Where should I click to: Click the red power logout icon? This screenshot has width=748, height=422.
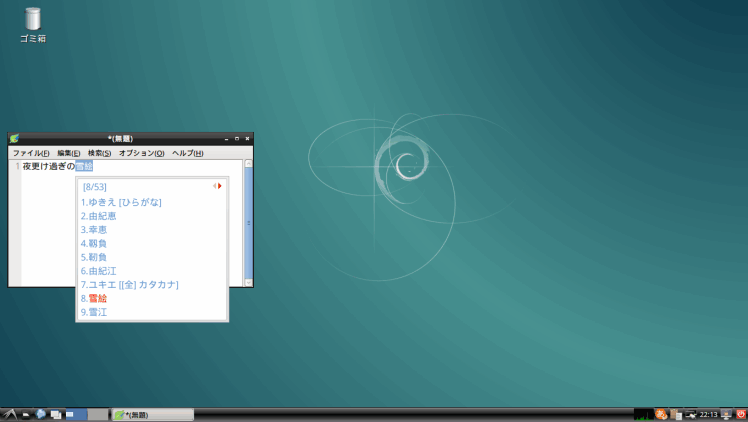tap(741, 414)
